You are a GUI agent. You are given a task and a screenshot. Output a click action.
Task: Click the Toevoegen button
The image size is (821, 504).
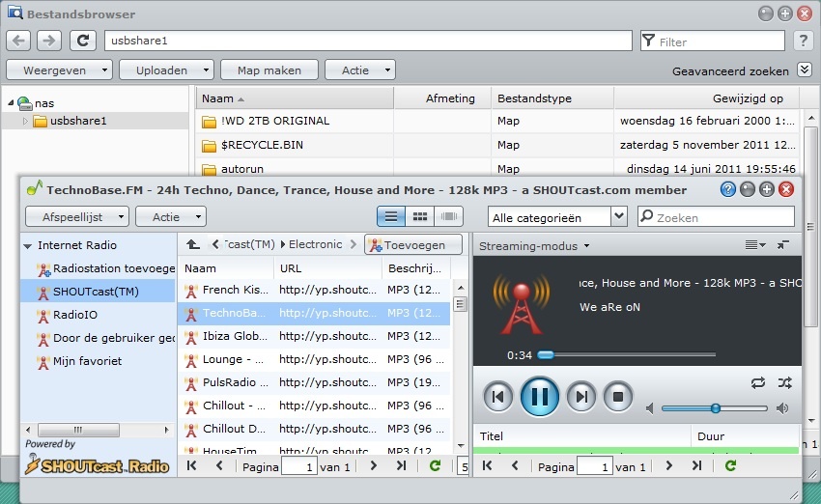413,244
